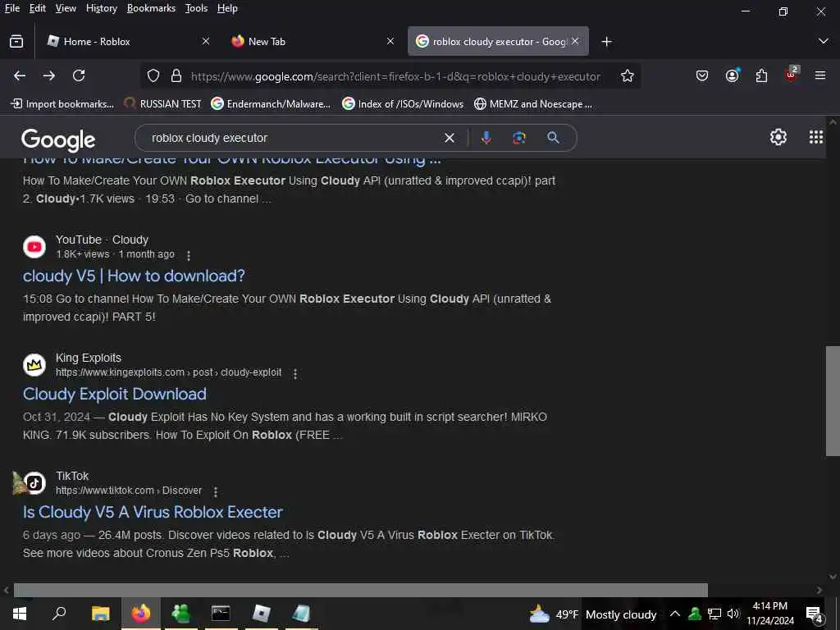Open Firefox View icon in tab bar

(x=16, y=41)
